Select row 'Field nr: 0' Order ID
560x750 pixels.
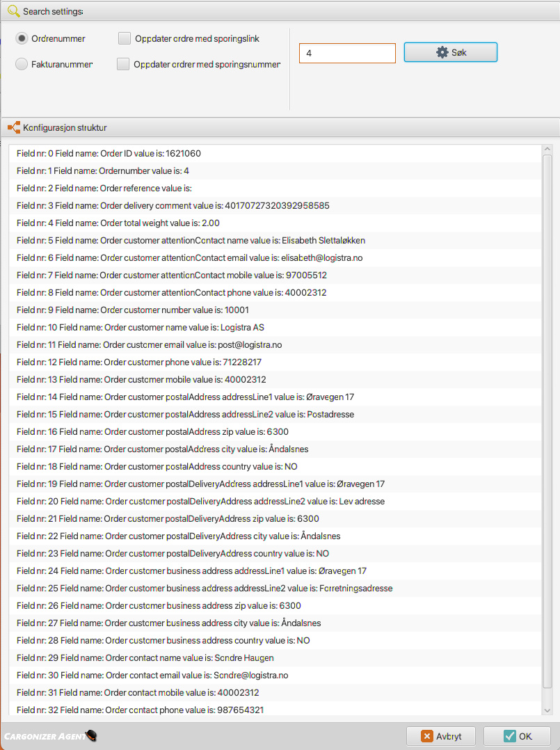[275, 154]
